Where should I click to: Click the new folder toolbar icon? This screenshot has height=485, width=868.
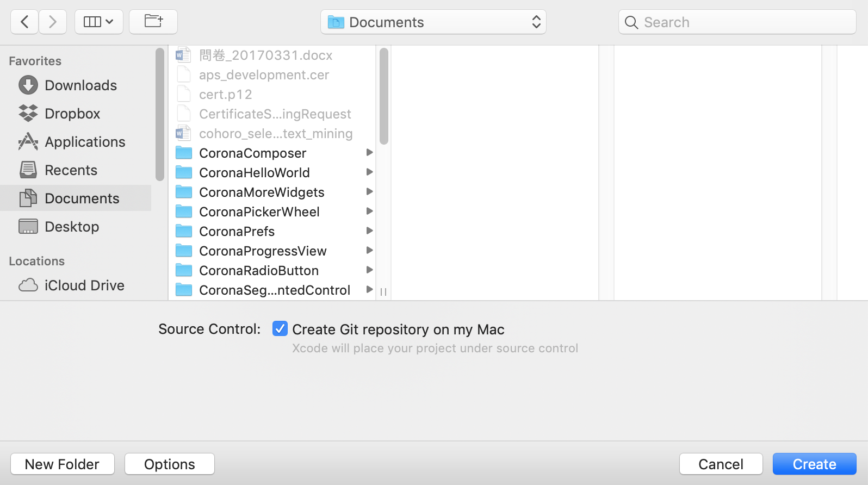pos(153,22)
